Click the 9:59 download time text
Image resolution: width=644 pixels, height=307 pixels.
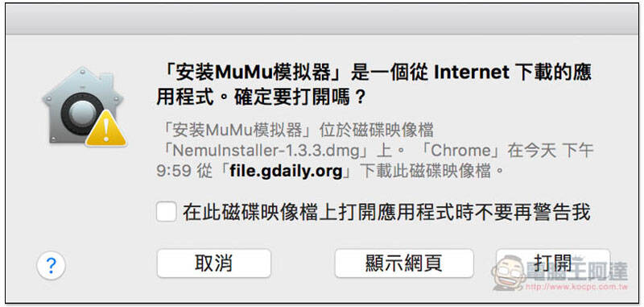173,171
